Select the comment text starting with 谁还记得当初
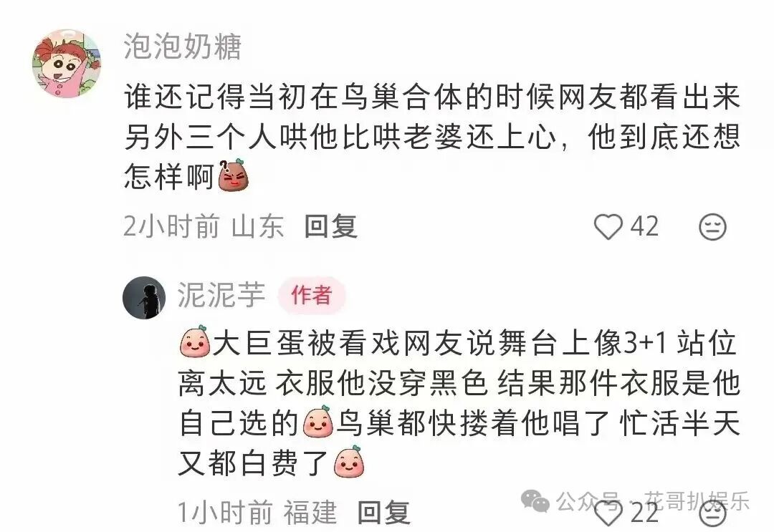This screenshot has height=532, width=774. click(x=432, y=137)
